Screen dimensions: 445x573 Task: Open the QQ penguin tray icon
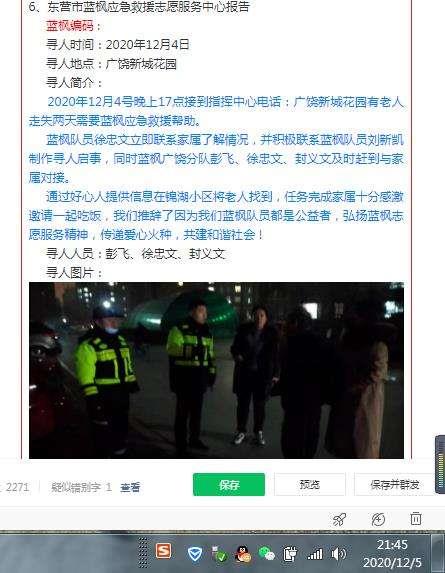tap(243, 554)
